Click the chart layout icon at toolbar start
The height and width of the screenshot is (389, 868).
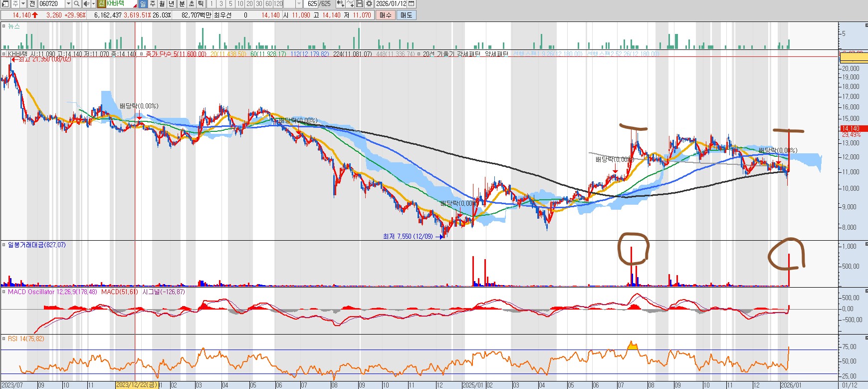tap(5, 3)
